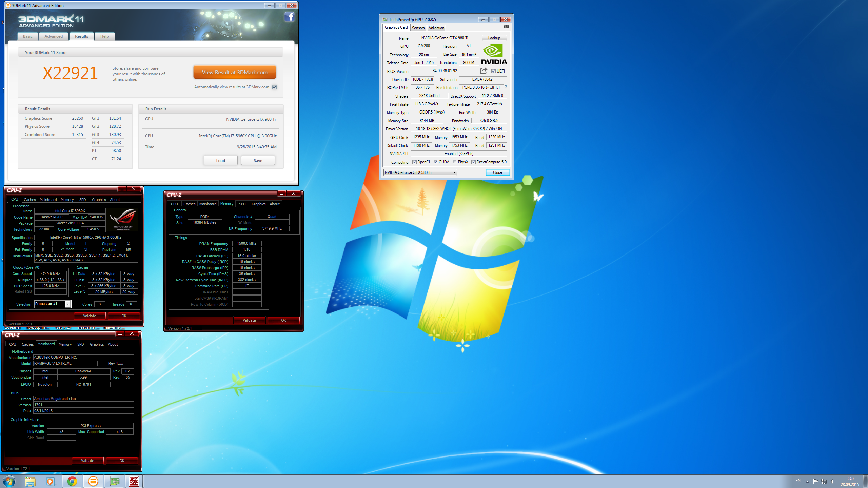Click the Driver Version field in GPU-Z
The image size is (868, 488).
click(459, 129)
